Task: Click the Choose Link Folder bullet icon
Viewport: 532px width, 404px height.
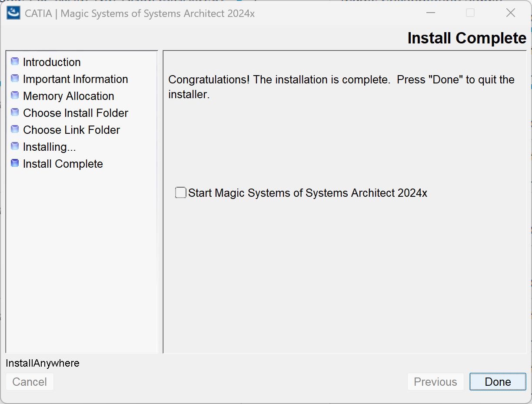Action: (15, 129)
